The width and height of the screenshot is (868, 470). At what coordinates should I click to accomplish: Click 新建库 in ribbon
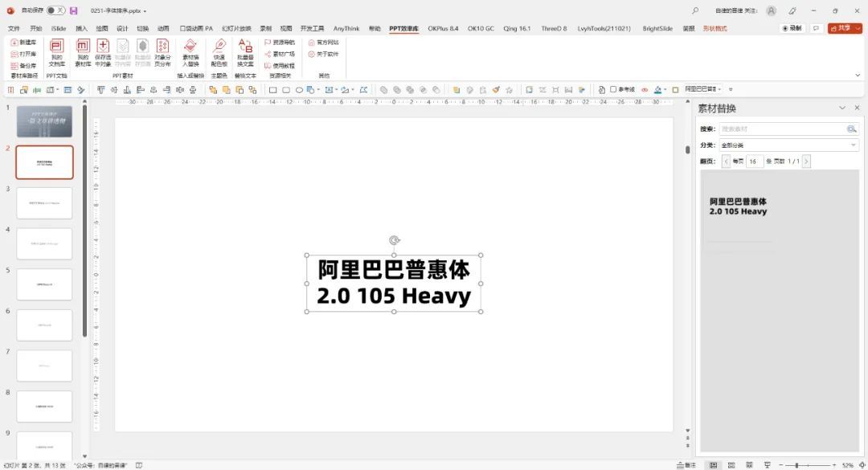(23, 42)
